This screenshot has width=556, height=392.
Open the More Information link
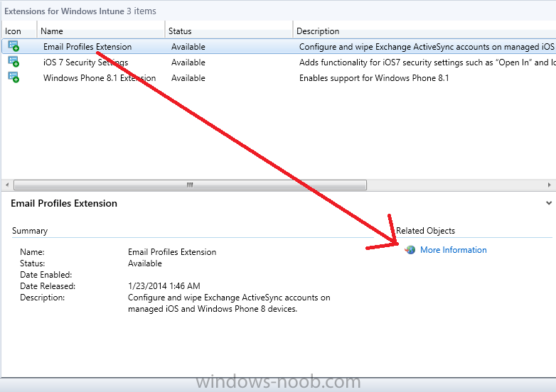pos(453,250)
